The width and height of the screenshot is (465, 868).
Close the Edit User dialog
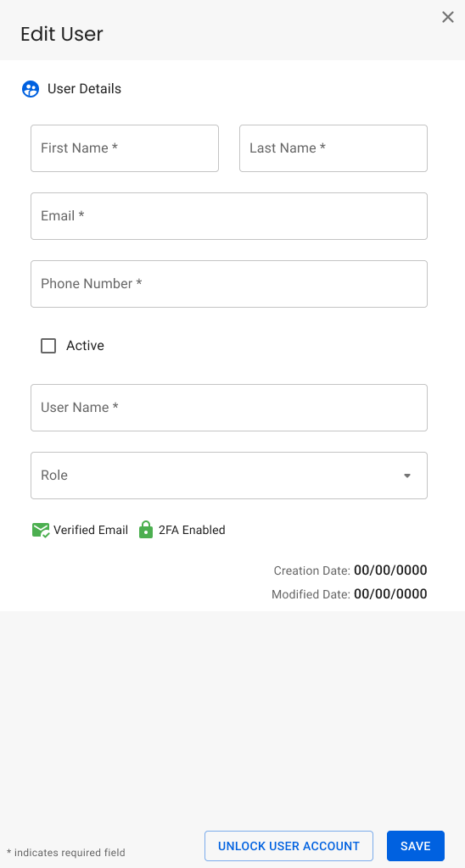pyautogui.click(x=448, y=17)
